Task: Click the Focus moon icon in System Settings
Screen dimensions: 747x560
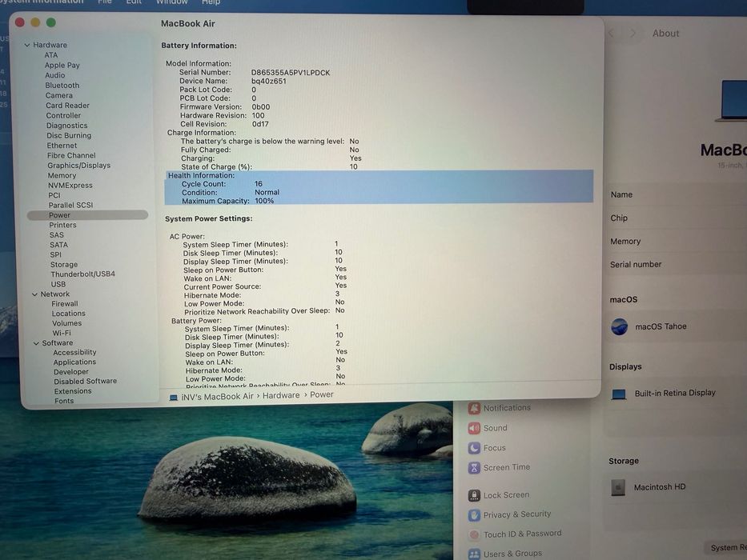Action: pyautogui.click(x=474, y=448)
